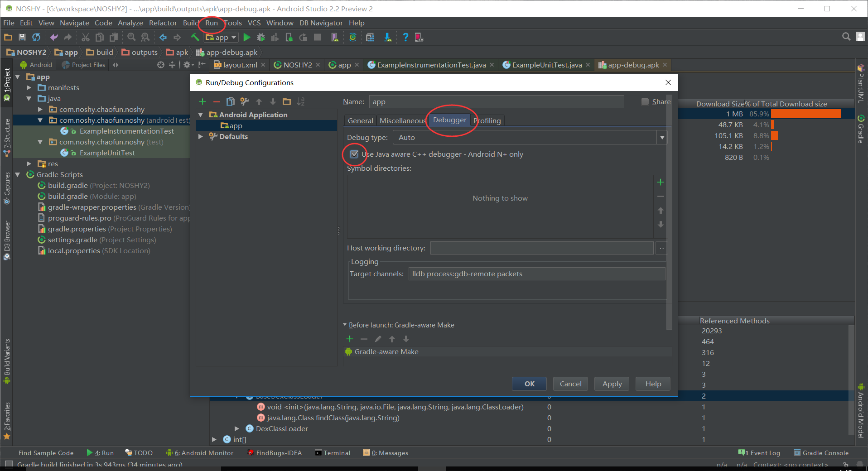Open the Refactor menu
This screenshot has width=868, height=471.
tap(163, 23)
